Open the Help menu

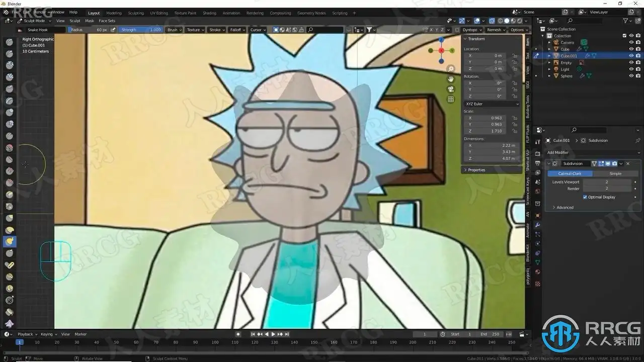coord(73,12)
